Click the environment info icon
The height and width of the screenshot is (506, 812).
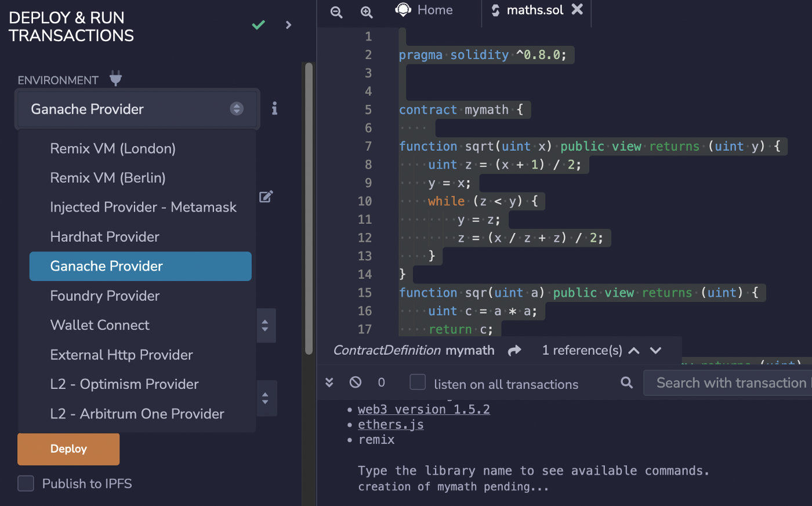[x=274, y=108]
